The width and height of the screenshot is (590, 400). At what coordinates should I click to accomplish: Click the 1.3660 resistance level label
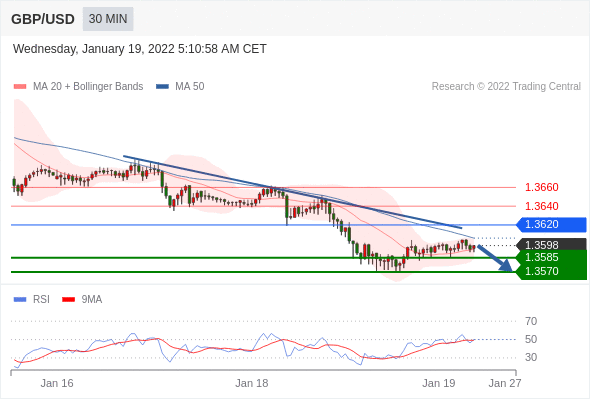coord(541,187)
